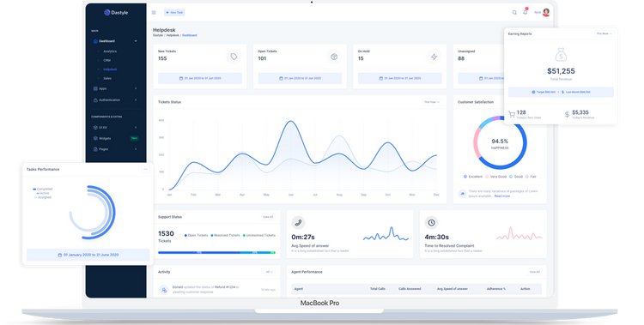Toggle Fair legend item
This screenshot has height=325, width=644.
(x=531, y=177)
